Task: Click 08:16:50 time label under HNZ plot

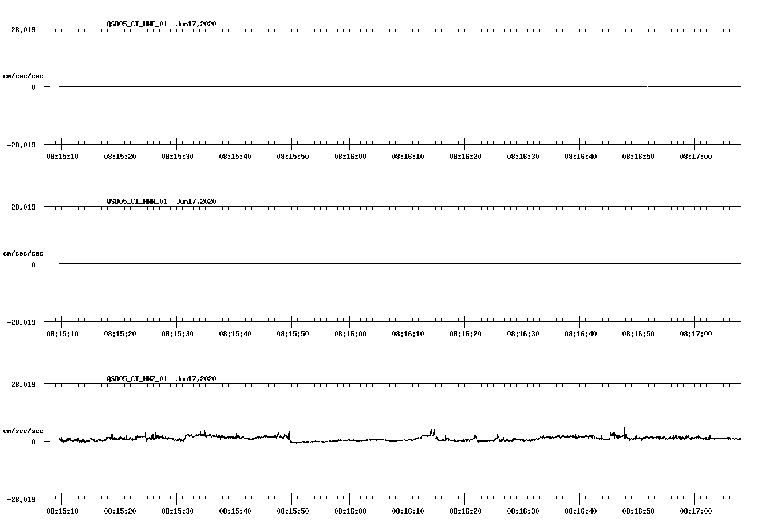Action: 638,511
